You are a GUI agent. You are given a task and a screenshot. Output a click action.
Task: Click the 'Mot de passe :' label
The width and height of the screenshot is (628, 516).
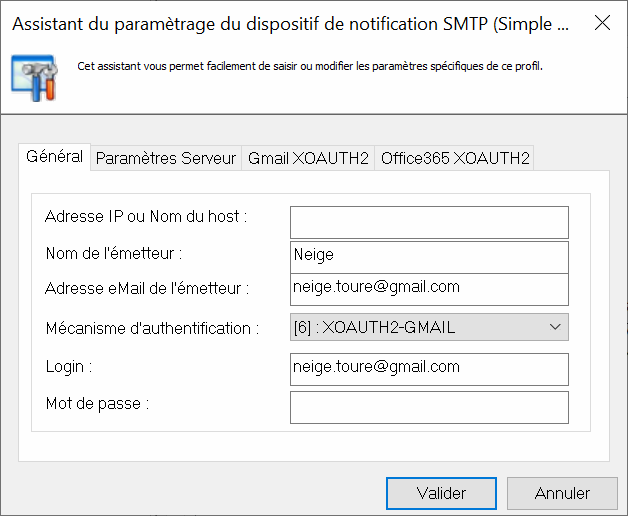click(97, 404)
